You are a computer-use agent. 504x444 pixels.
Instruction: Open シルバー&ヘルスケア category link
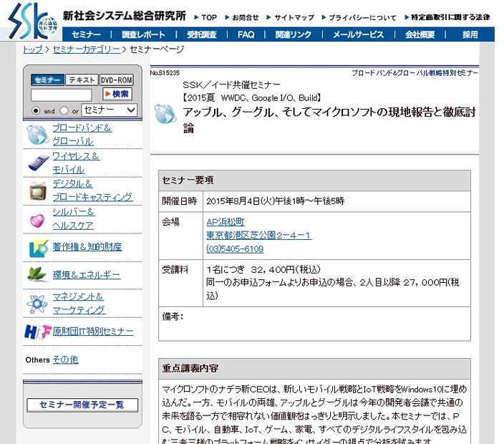[74, 218]
